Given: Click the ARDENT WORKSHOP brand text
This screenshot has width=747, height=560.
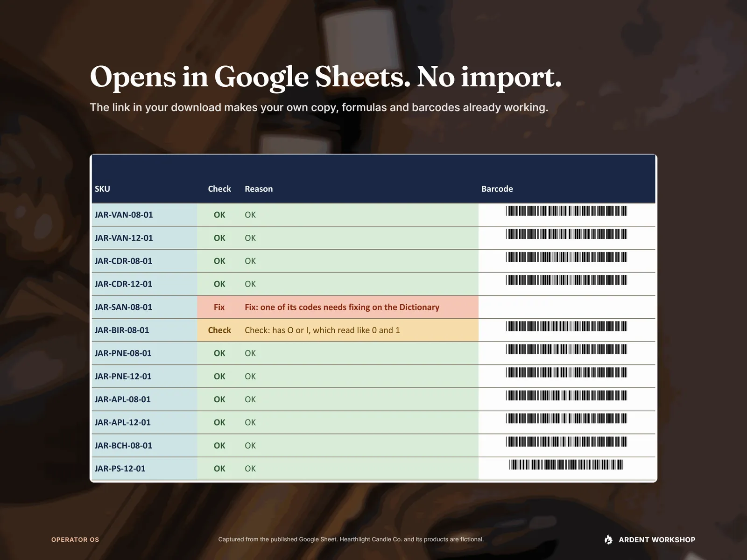Looking at the screenshot, I should 657,540.
